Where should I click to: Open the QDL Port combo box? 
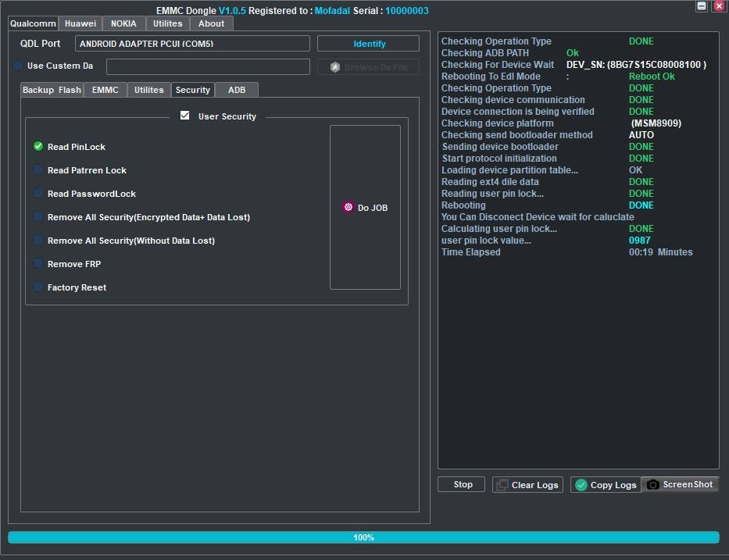coord(192,44)
